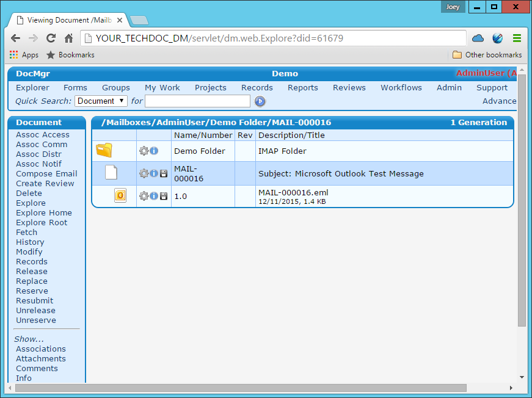Click into the Quick Search text field

[197, 101]
